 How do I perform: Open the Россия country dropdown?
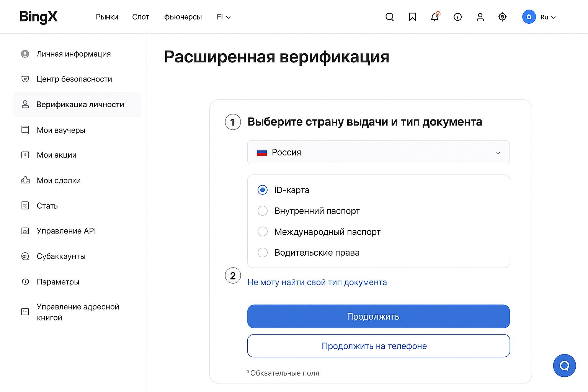point(379,152)
